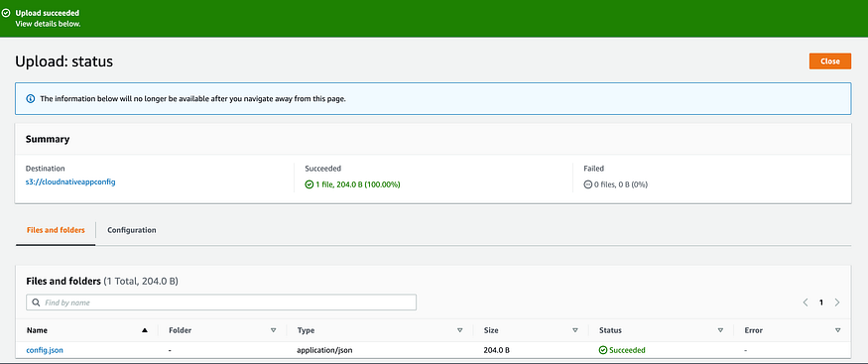Screen dimensions: 868x364
Task: Click the Succeeded status text in config.json row
Action: coord(627,350)
